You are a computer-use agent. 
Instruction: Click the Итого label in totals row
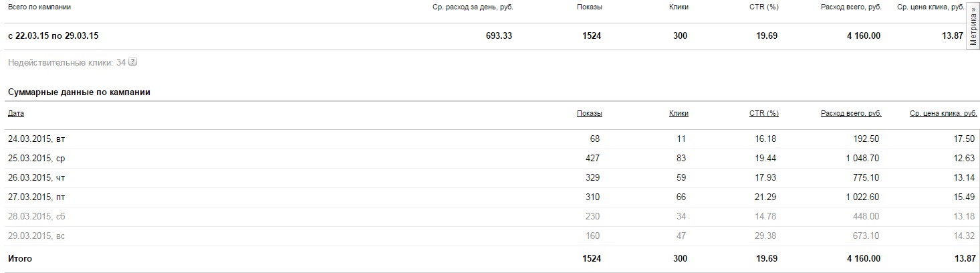click(20, 258)
